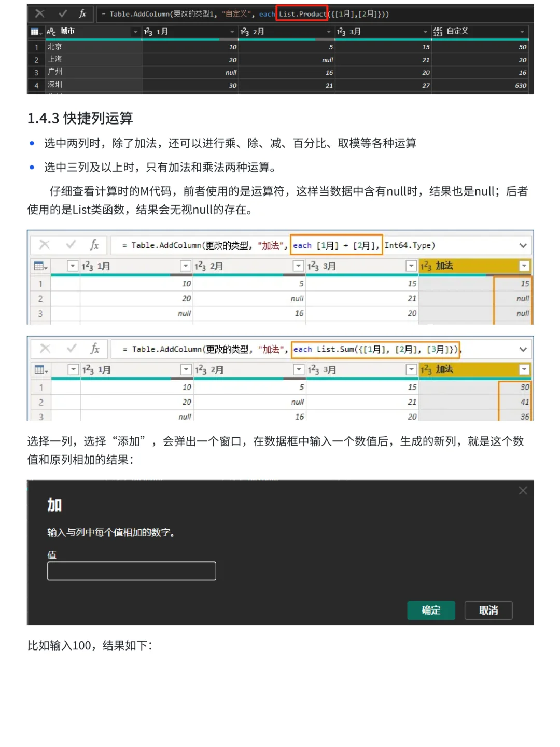Select the 北京 cell in the 城市 column
This screenshot has height=747, width=560.
(94, 47)
